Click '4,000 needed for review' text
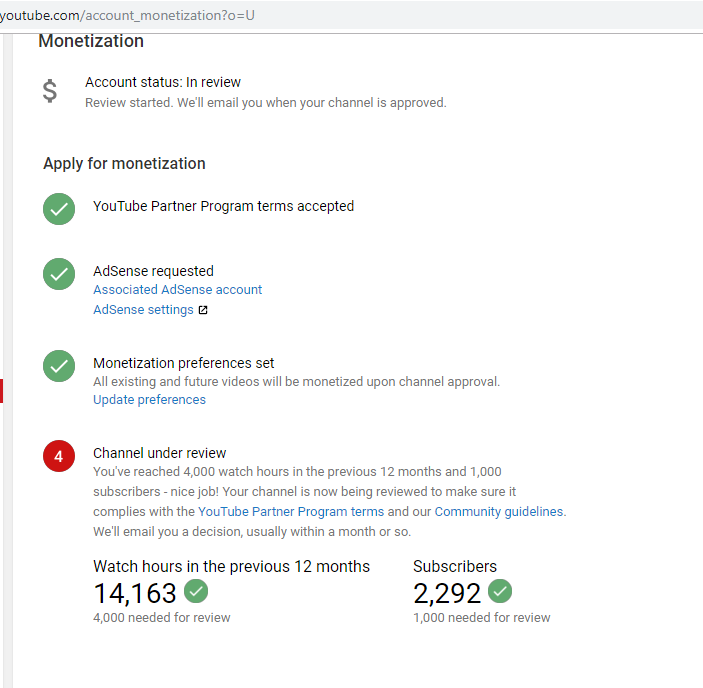This screenshot has height=688, width=703. click(162, 618)
